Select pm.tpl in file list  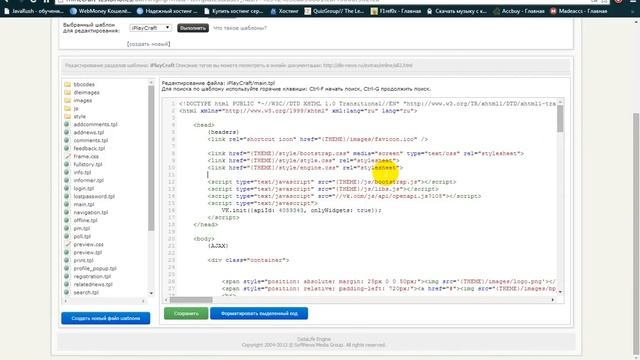tap(82, 228)
